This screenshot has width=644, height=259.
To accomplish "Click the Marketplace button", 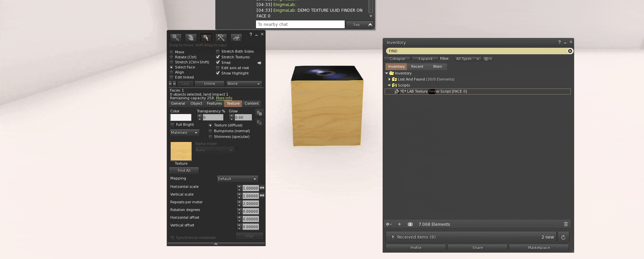I will pos(539,248).
